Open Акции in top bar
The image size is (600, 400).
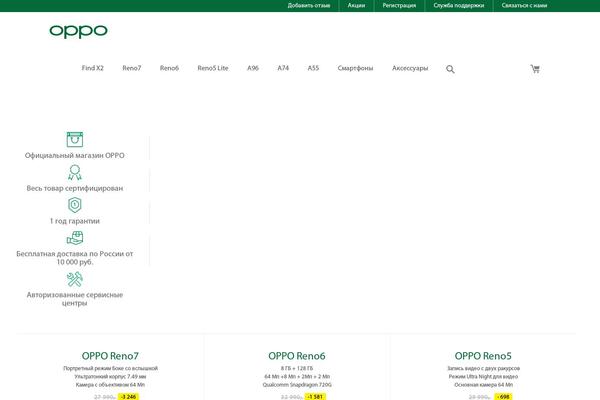click(x=356, y=5)
